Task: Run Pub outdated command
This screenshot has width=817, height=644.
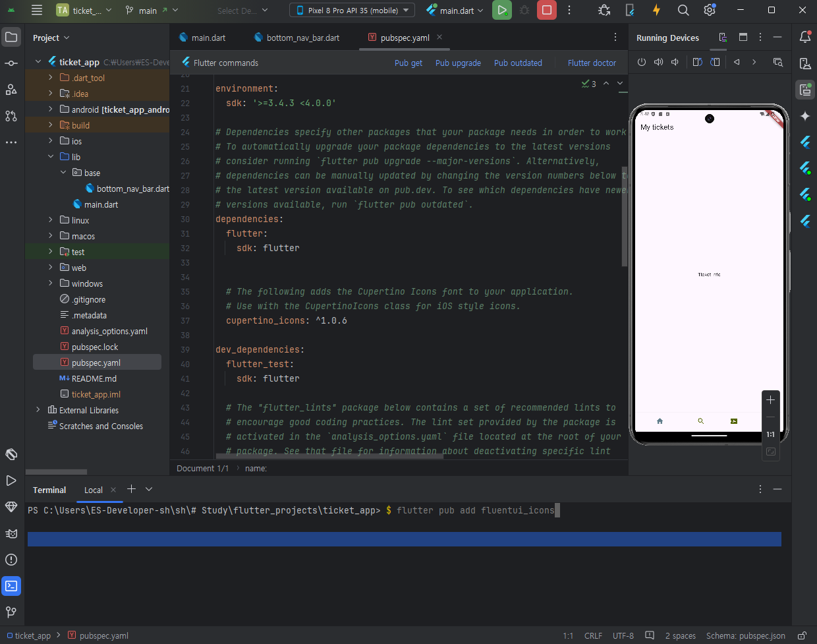Action: click(518, 63)
